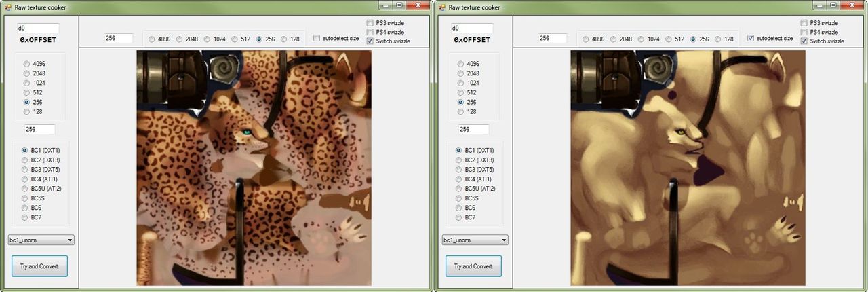
Task: Open bc1_unorm dropdown in right window
Action: [475, 240]
